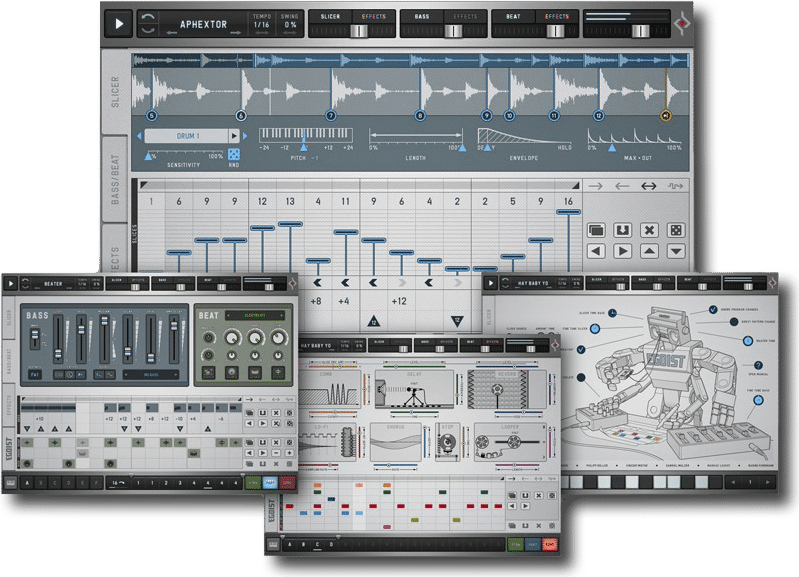
Task: Open the Slicer tab in the Aphextor window's top bar
Action: [330, 17]
